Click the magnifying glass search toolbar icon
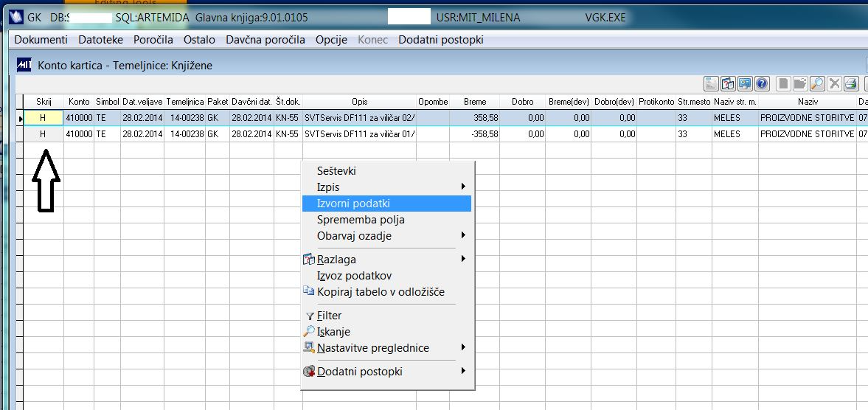This screenshot has width=868, height=410. click(817, 84)
